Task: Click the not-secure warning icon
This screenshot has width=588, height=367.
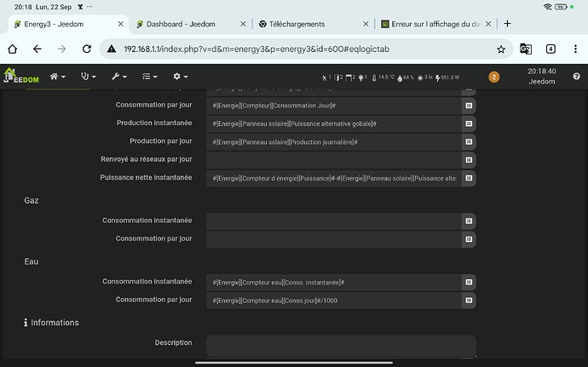Action: 112,49
